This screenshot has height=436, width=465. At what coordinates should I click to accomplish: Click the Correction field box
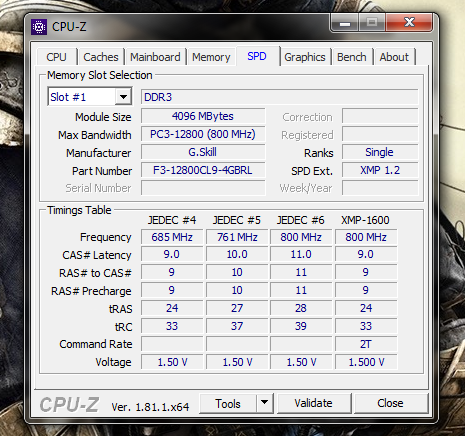(380, 116)
